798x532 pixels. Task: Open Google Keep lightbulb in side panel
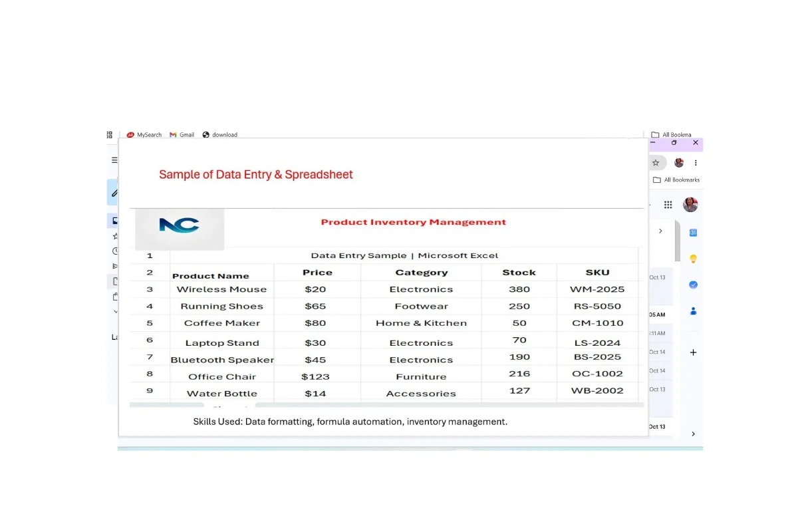click(x=693, y=259)
